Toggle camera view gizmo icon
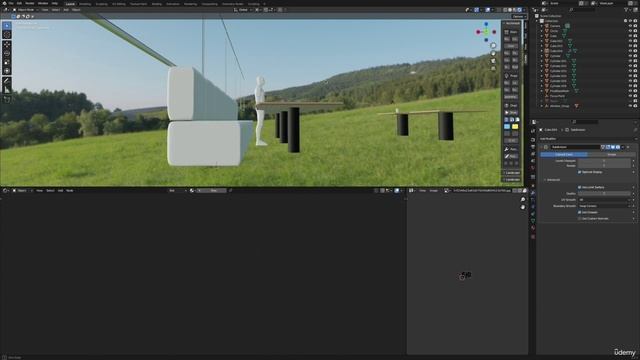Viewport: 640px width, 360px height. point(493,61)
